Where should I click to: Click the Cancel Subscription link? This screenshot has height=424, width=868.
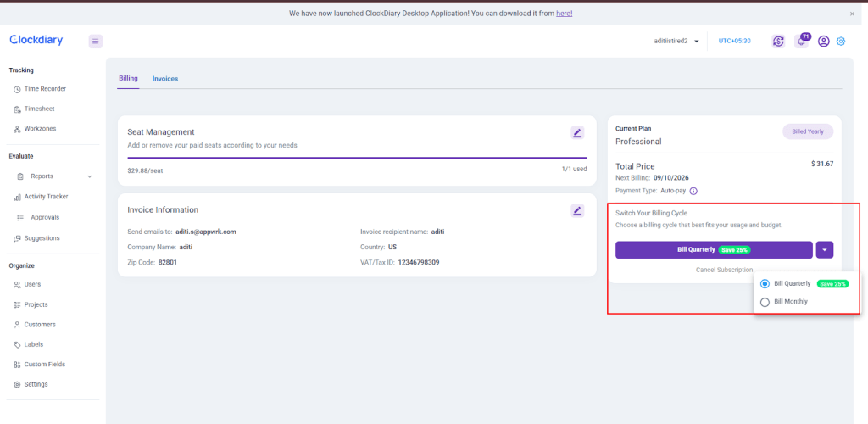click(x=724, y=270)
